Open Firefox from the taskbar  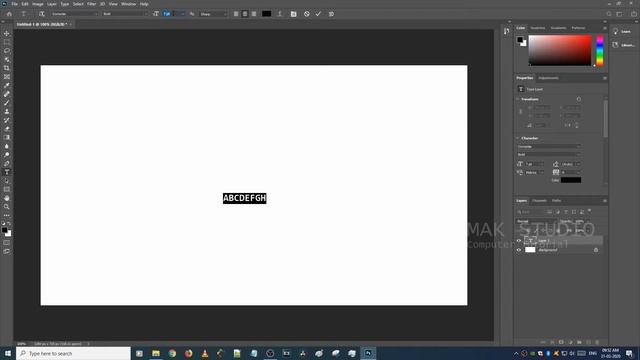point(188,353)
